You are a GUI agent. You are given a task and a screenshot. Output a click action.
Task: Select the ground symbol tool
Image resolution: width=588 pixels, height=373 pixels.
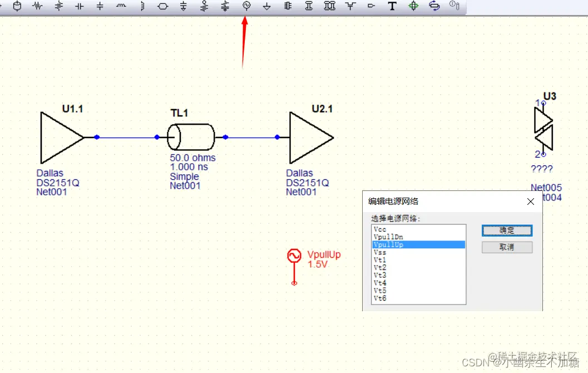click(266, 6)
